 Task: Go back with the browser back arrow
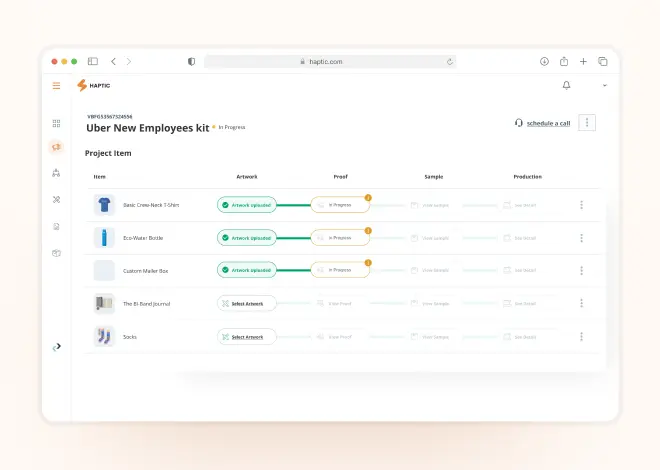tap(113, 61)
